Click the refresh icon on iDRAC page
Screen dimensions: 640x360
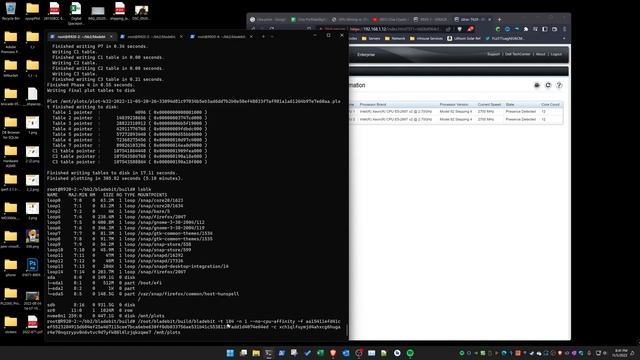548,85
